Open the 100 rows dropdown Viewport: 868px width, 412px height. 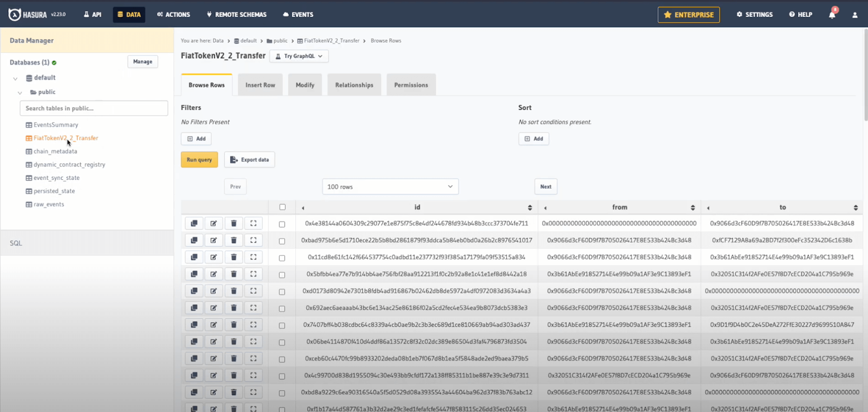[x=390, y=186]
